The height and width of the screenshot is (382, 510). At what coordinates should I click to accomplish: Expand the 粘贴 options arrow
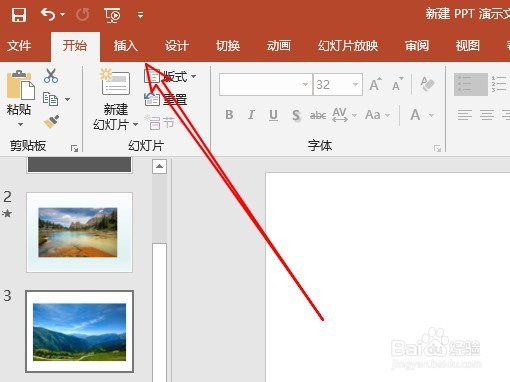coord(20,124)
